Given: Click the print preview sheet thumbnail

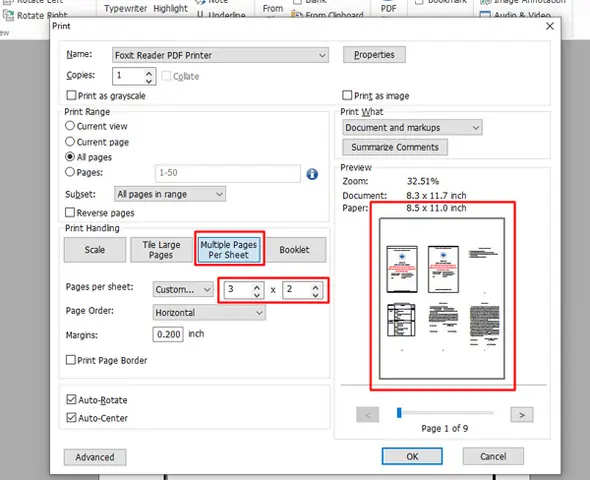Looking at the screenshot, I should tap(442, 298).
